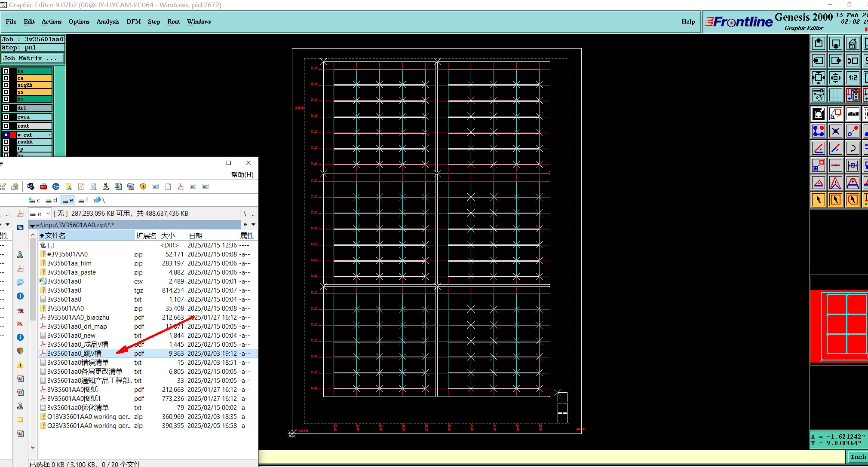Select the plain arrow pointer tool
This screenshot has height=467, width=868.
(x=818, y=200)
